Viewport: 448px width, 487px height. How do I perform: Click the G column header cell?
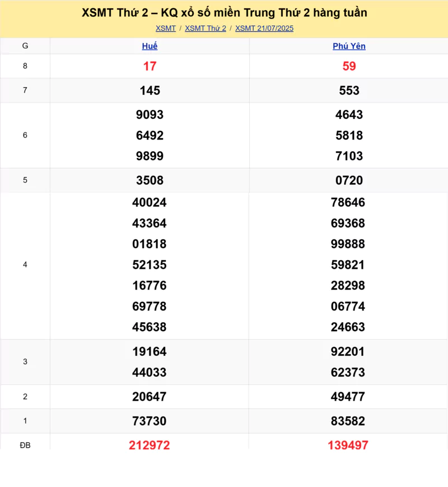[25, 46]
